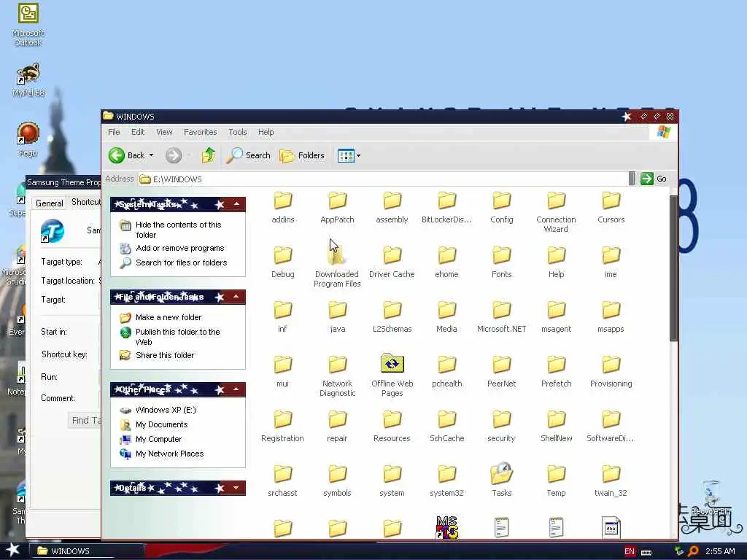This screenshot has width=747, height=560.
Task: Select the Prefetch folder icon
Action: tap(556, 365)
